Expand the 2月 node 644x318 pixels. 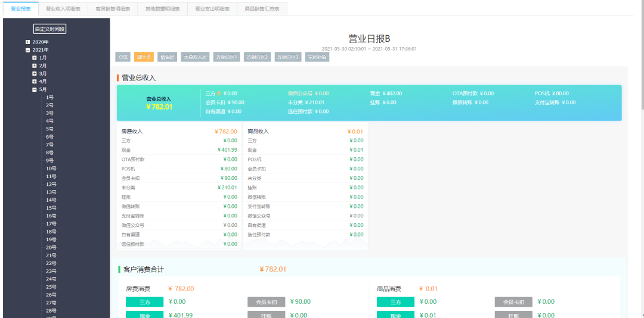tap(35, 66)
